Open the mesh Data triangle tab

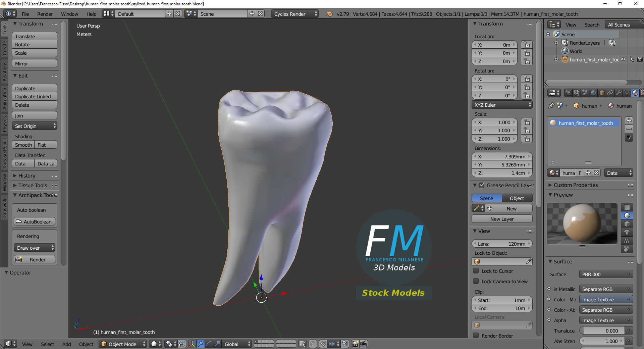pyautogui.click(x=627, y=93)
